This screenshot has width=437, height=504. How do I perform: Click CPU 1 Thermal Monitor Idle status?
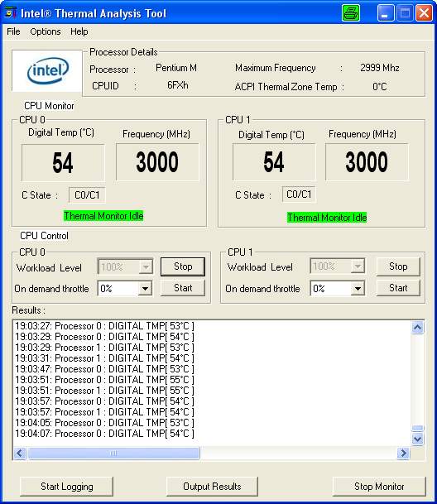coord(327,218)
